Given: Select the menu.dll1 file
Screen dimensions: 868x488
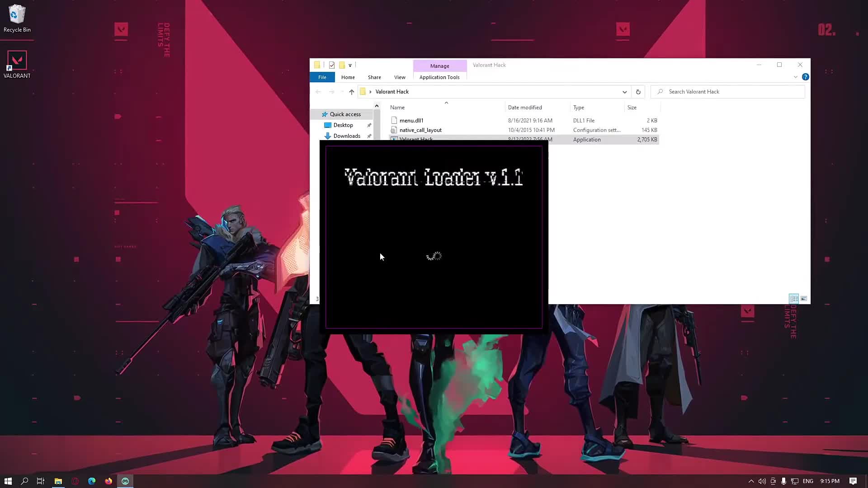Looking at the screenshot, I should (411, 120).
